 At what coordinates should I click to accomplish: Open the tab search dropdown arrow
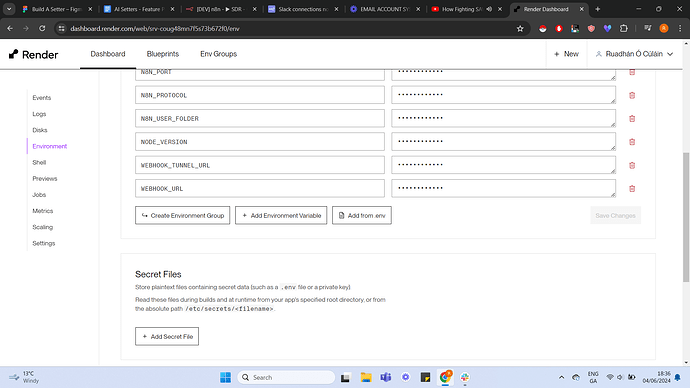coord(9,9)
